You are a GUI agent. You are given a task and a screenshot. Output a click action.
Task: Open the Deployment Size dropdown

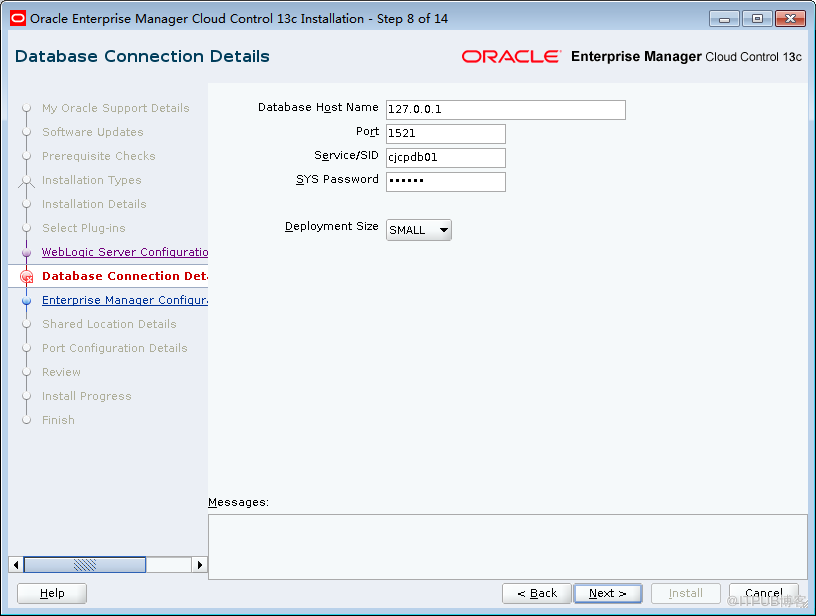(x=418, y=230)
